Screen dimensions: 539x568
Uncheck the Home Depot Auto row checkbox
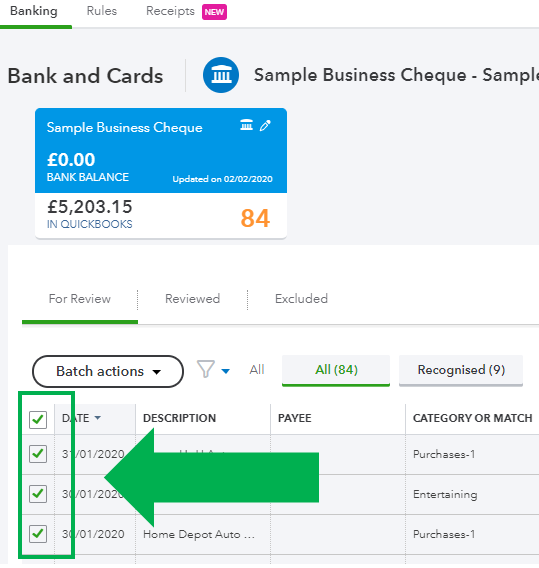tap(38, 534)
